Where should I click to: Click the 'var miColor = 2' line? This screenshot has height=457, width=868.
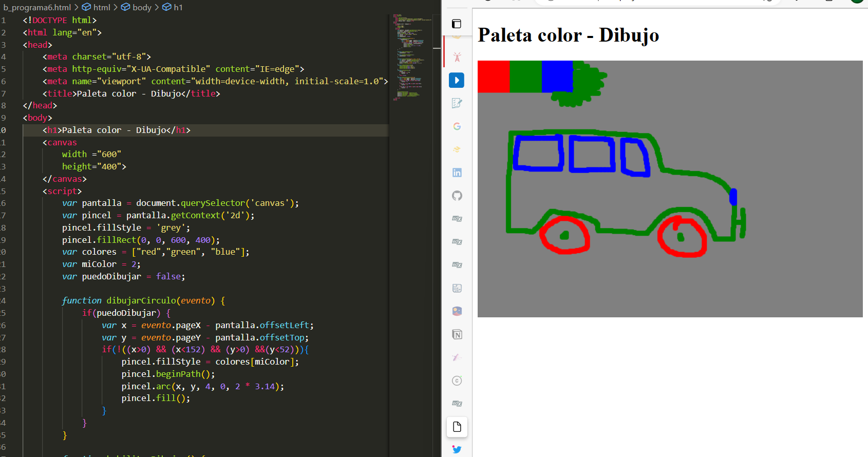click(101, 264)
